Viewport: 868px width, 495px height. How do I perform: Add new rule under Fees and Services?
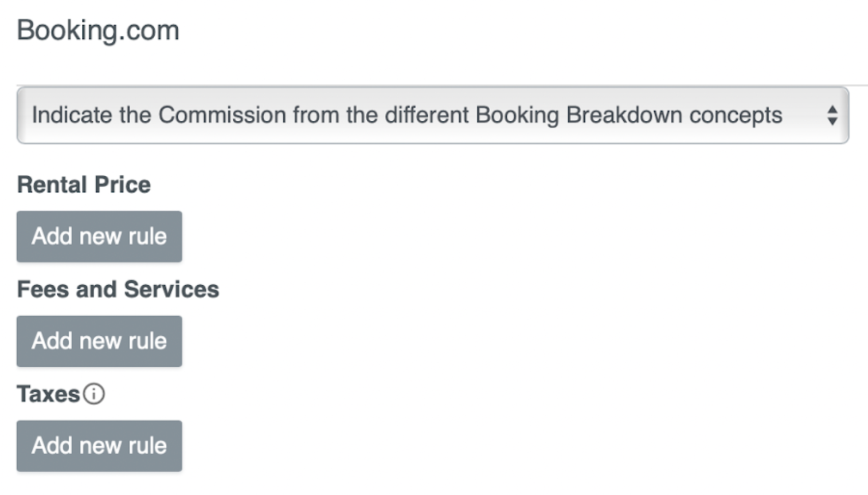tap(99, 341)
